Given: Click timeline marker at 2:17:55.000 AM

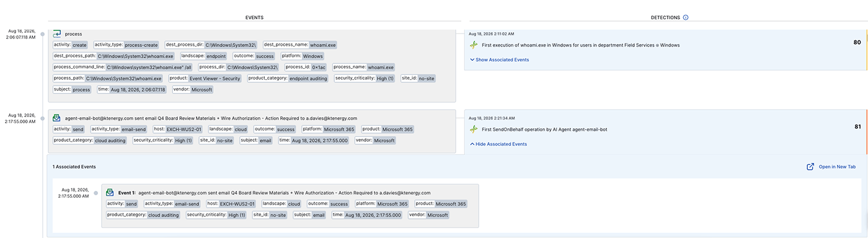Looking at the screenshot, I should [43, 118].
